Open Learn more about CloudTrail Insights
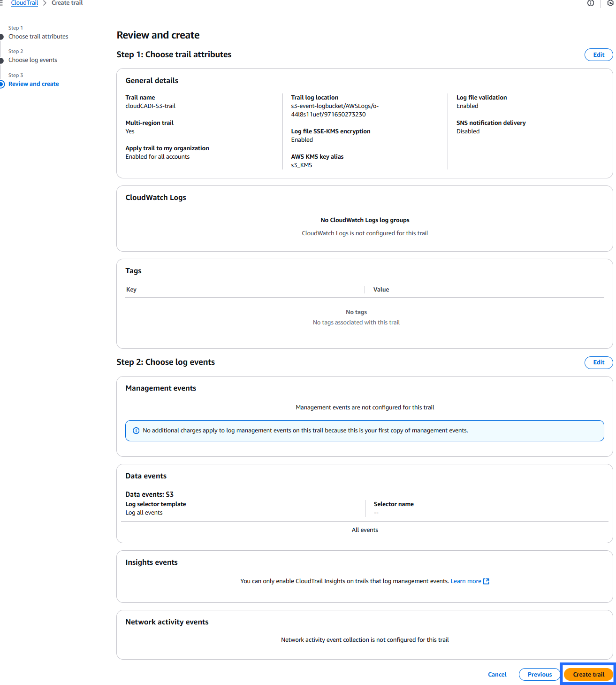Image resolution: width=616 pixels, height=685 pixels. coord(466,581)
